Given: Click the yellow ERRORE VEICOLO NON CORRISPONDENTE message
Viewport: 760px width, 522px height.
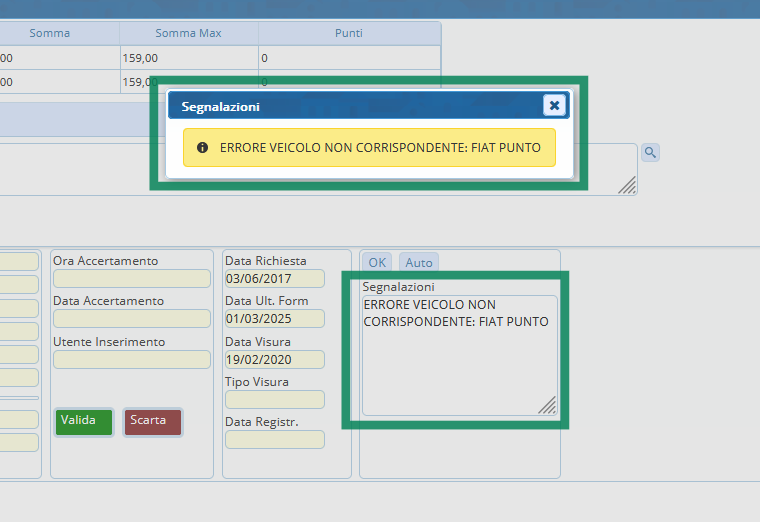Looking at the screenshot, I should point(369,147).
